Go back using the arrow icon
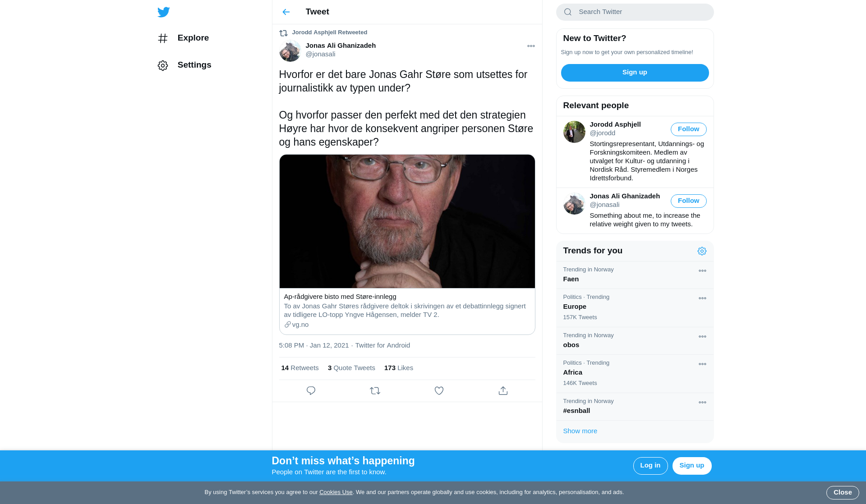 coord(286,12)
